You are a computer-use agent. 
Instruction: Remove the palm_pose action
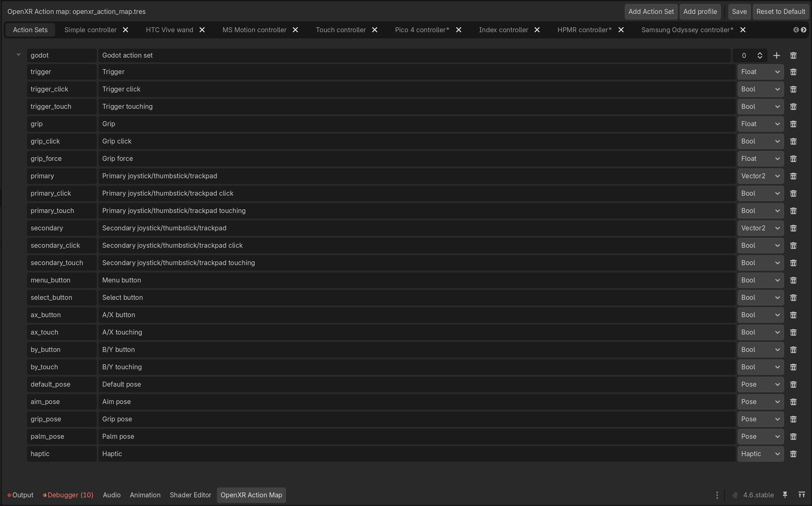point(793,437)
